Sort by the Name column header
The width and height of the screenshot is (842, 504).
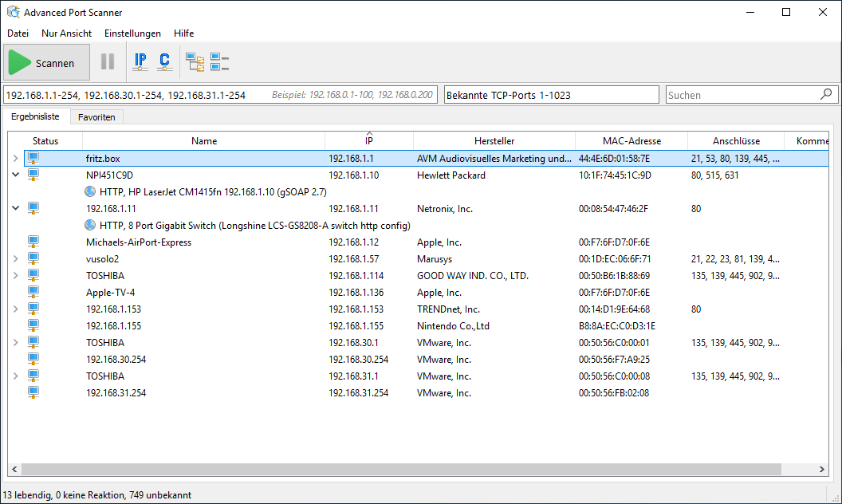point(204,141)
